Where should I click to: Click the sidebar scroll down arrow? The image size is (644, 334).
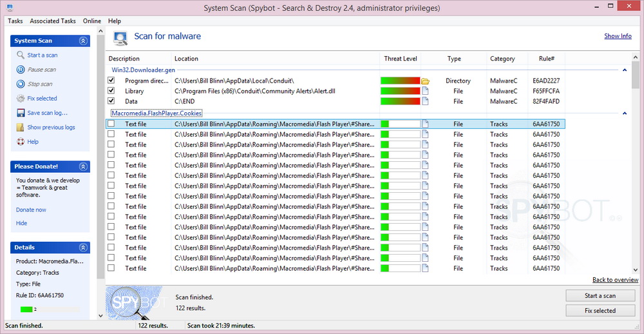tap(100, 315)
